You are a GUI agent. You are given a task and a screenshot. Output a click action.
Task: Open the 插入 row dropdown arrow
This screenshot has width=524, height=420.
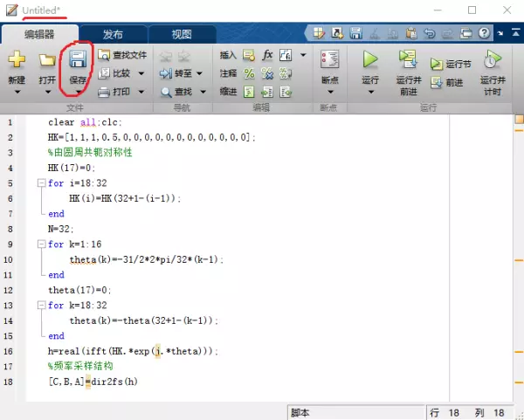pyautogui.click(x=303, y=55)
